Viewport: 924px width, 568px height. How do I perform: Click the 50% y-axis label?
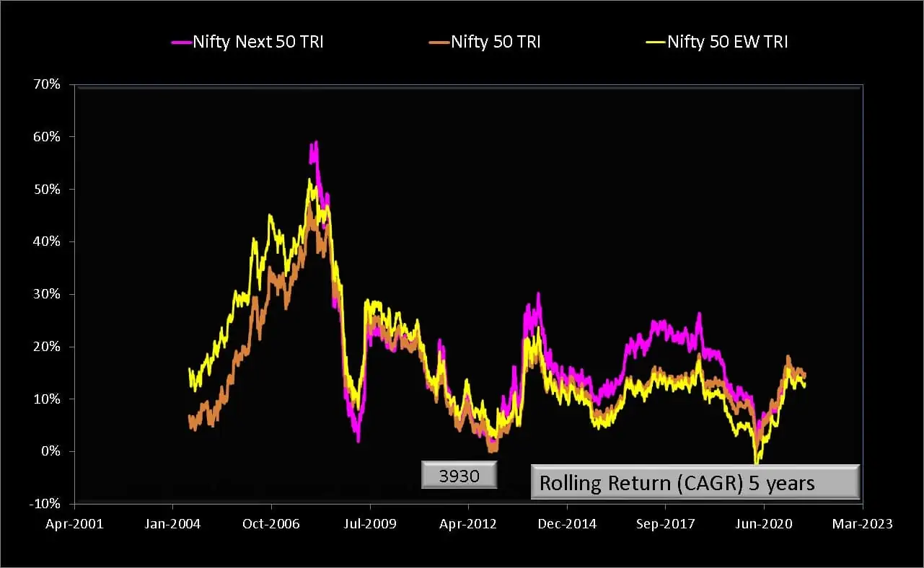tap(46, 190)
